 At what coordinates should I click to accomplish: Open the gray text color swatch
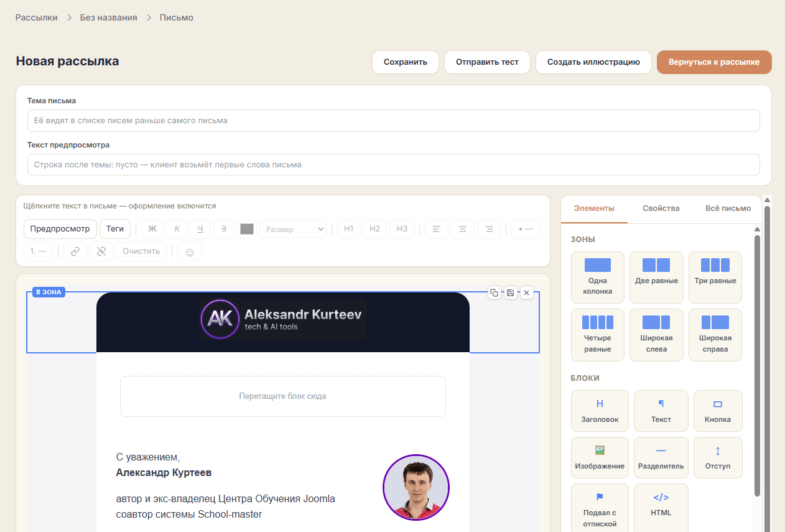click(x=247, y=229)
